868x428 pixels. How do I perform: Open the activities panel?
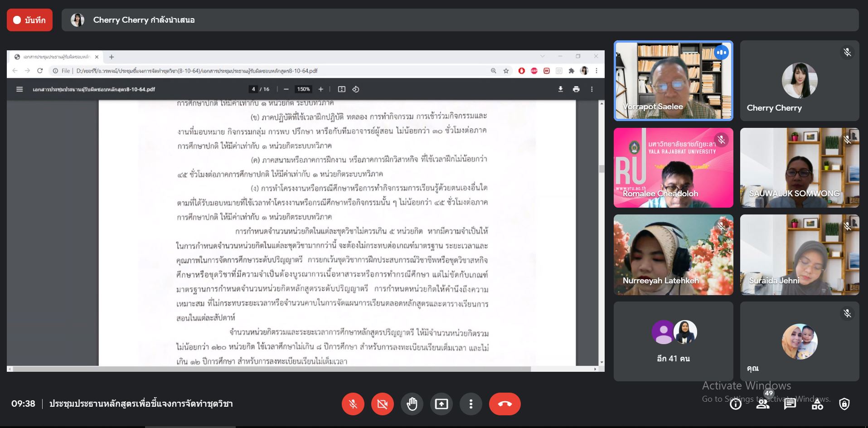[817, 404]
